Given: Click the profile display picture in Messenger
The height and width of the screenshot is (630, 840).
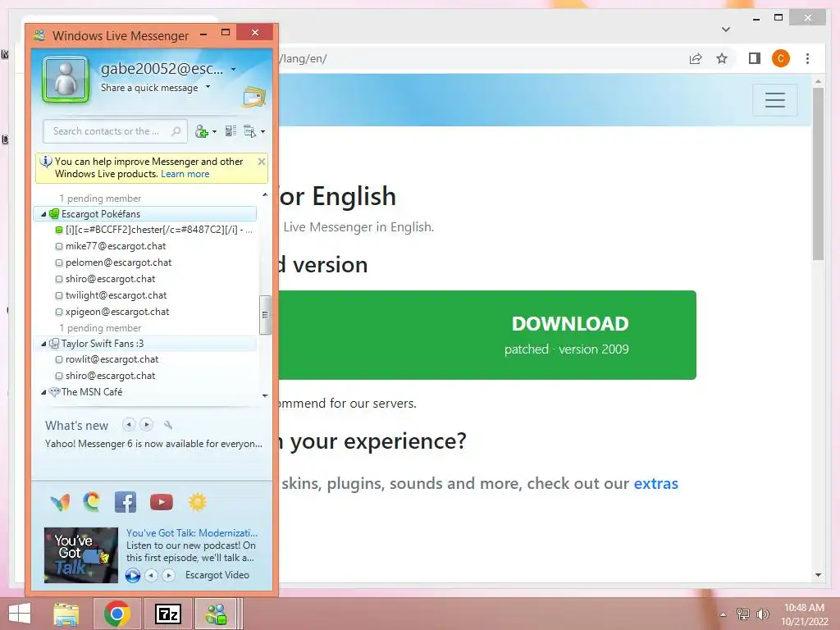Looking at the screenshot, I should [66, 80].
